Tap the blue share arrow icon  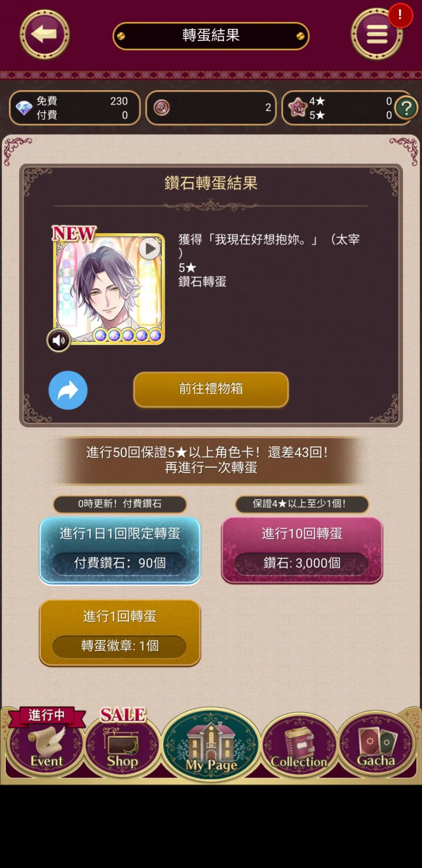[68, 390]
